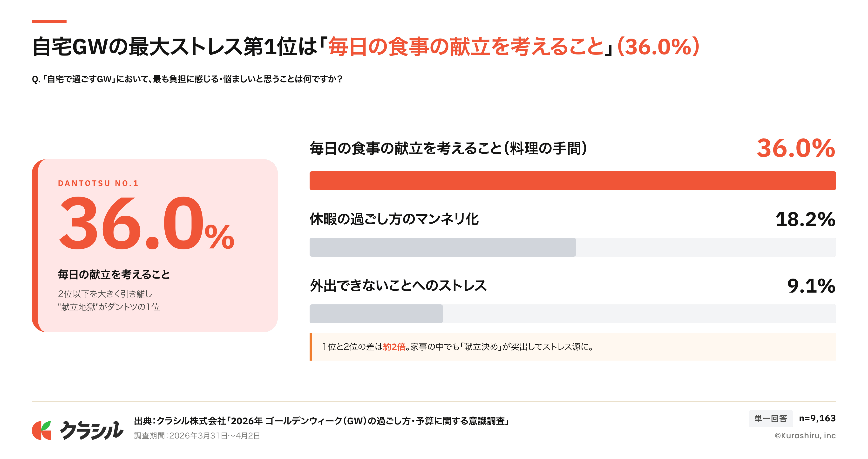Click the 単一回答 badge
This screenshot has height=459, width=868.
[x=770, y=418]
